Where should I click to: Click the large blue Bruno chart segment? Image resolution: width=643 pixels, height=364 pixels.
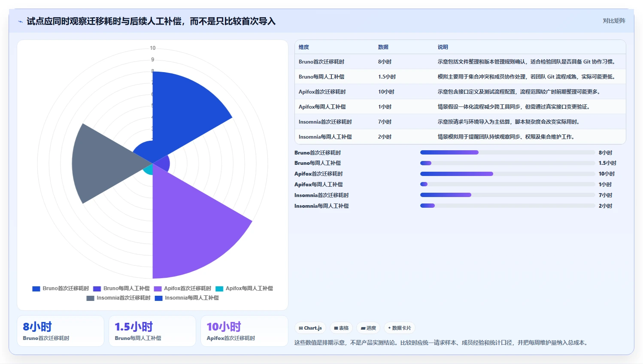point(185,116)
